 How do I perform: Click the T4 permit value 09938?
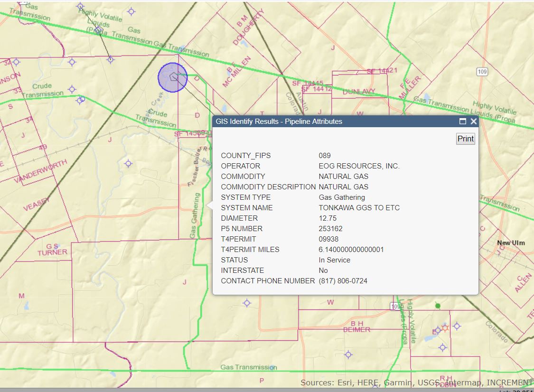328,239
